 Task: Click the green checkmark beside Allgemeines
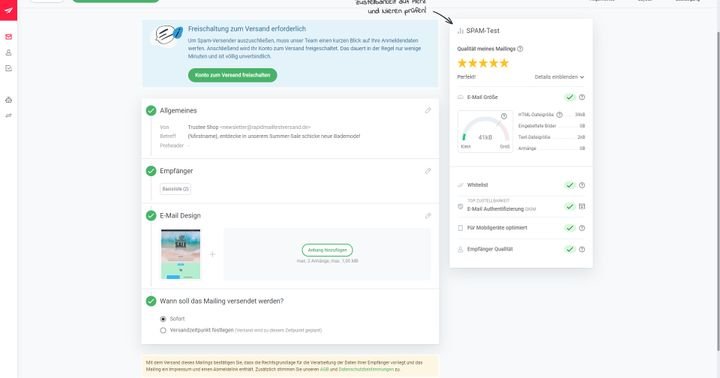click(x=151, y=111)
